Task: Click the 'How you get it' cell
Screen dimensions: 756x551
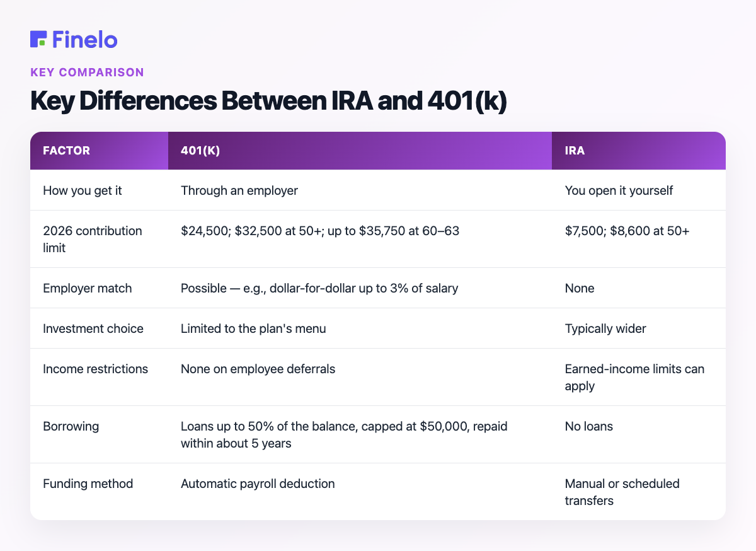Action: 99,190
